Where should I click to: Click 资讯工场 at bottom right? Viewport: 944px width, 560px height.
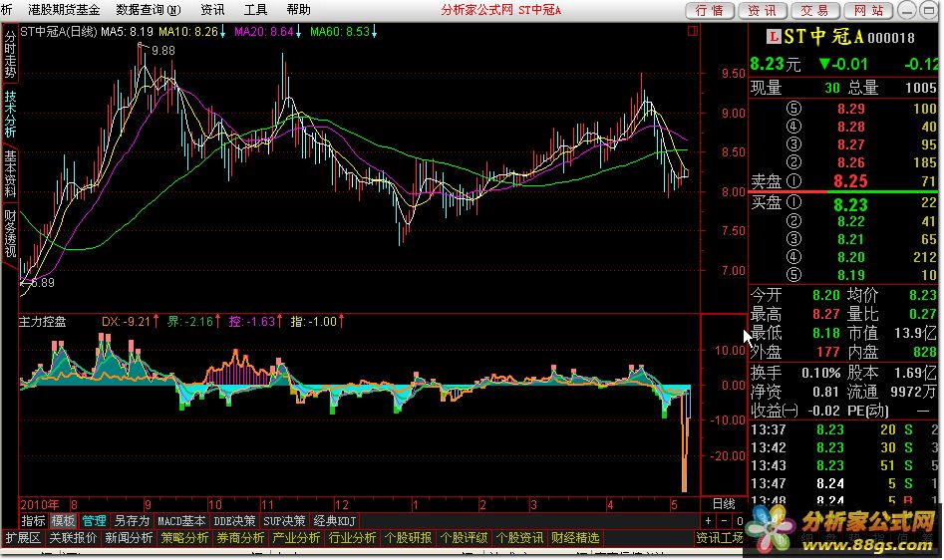720,538
